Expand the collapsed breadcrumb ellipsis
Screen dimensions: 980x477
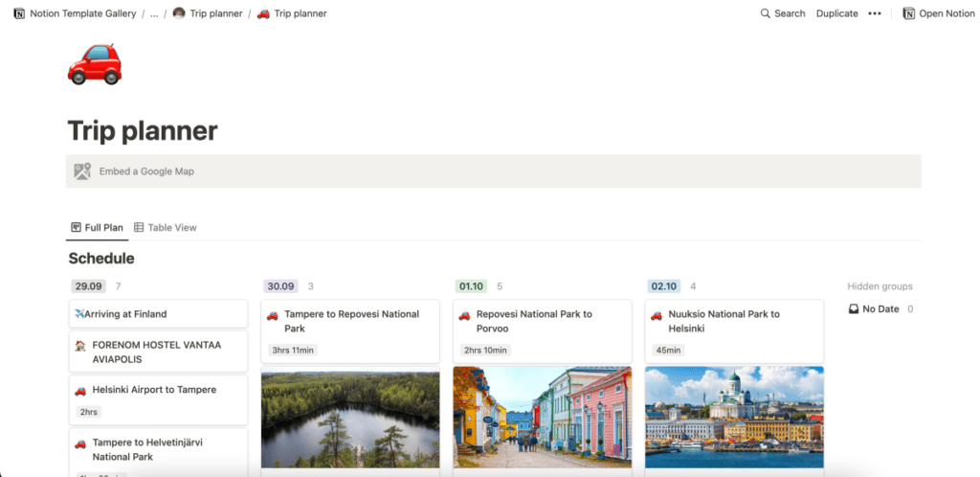pos(154,13)
